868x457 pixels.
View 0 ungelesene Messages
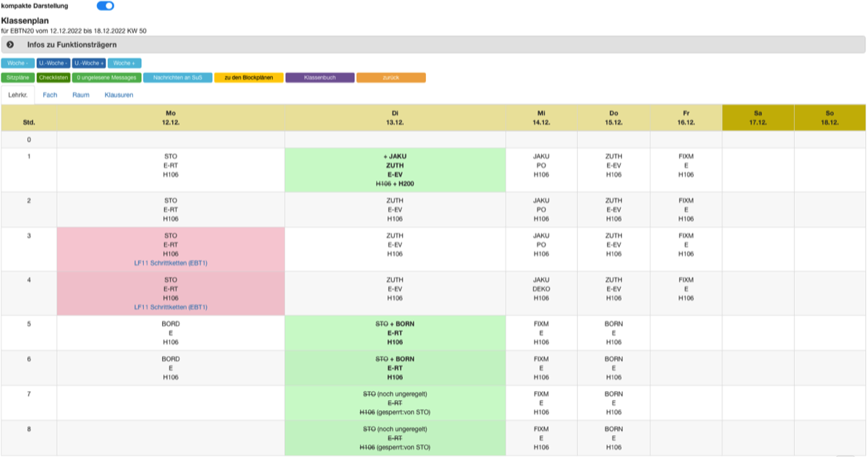(x=106, y=77)
